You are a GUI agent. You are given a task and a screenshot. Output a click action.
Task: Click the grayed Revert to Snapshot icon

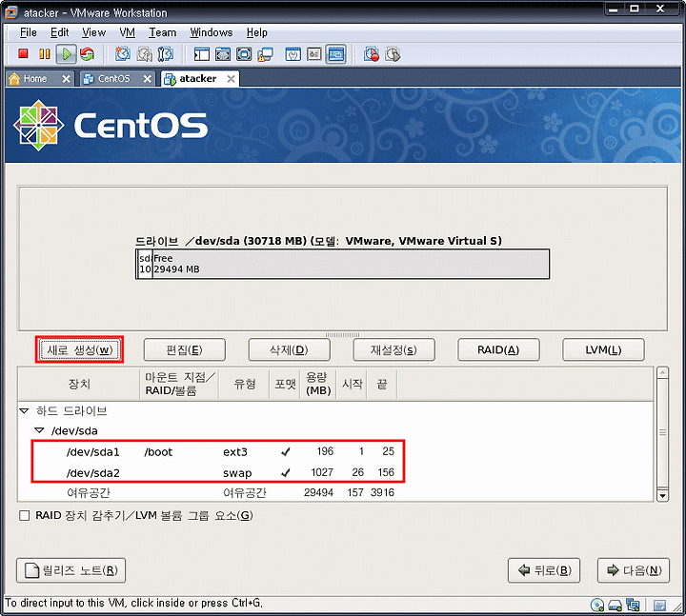(145, 54)
